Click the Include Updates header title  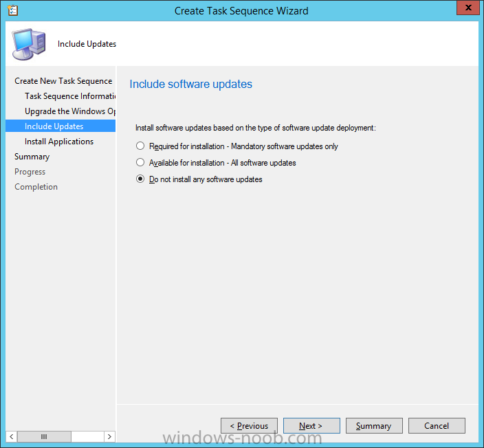87,44
